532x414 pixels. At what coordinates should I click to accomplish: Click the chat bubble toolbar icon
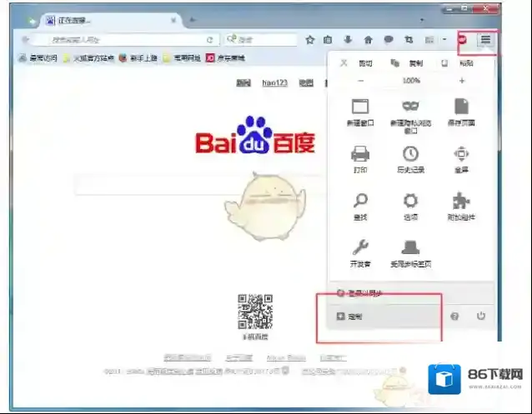pos(389,40)
